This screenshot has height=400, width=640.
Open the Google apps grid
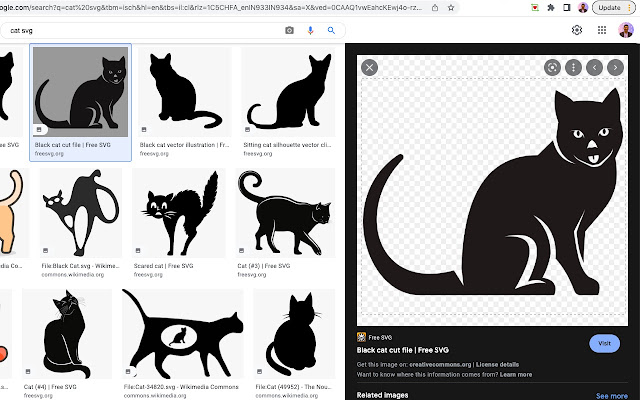tap(602, 30)
